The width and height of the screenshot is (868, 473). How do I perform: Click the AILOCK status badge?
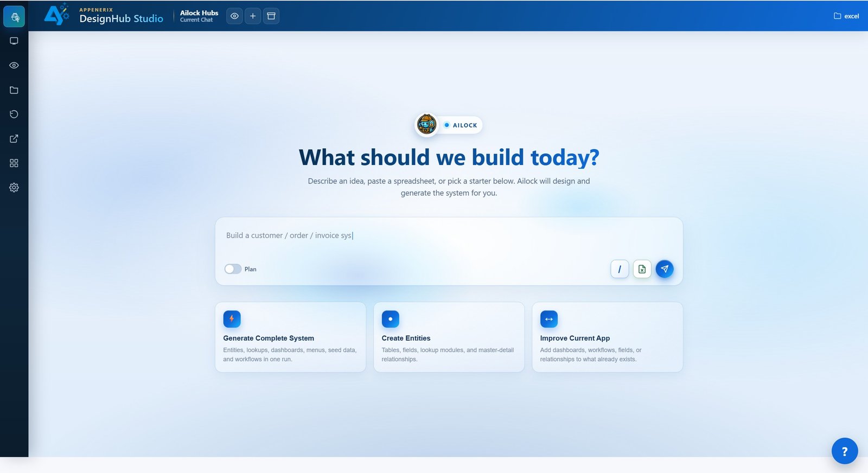(461, 125)
